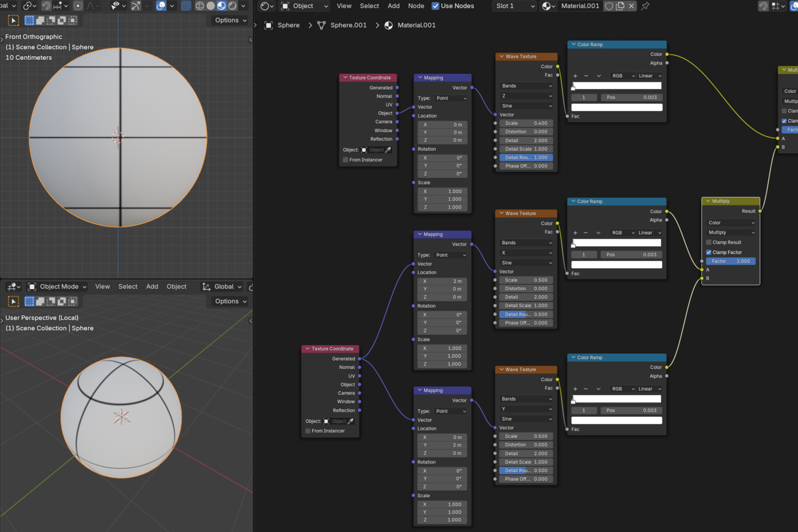Viewport: 798px width, 532px height.
Task: Click the proportional editing icon
Action: pyautogui.click(x=78, y=6)
